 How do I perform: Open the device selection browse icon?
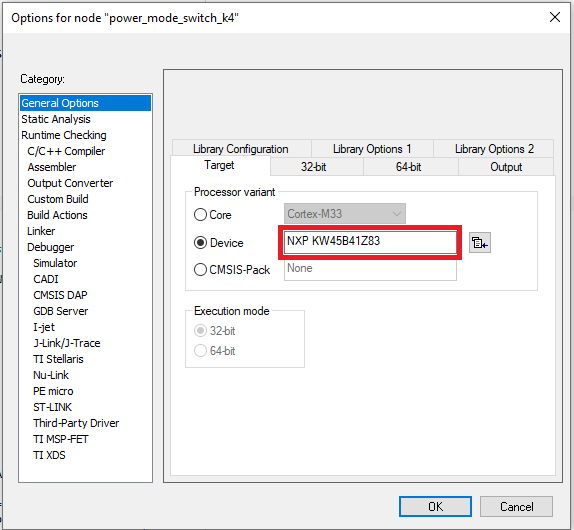click(480, 243)
